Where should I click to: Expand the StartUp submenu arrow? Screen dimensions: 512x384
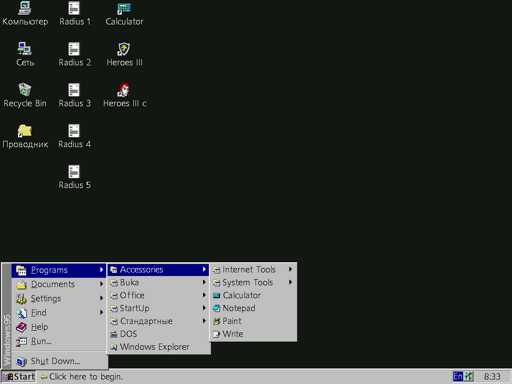click(x=204, y=308)
